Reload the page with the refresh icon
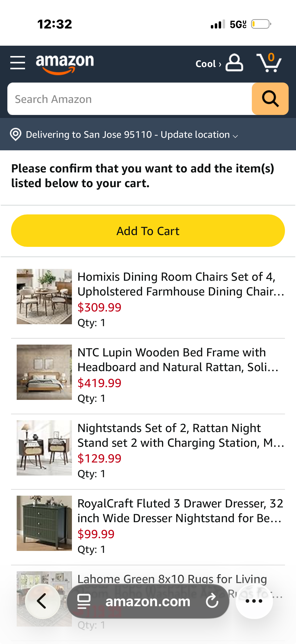 click(212, 601)
